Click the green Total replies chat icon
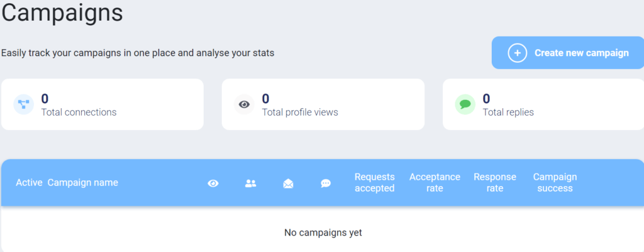The width and height of the screenshot is (644, 252). [465, 104]
